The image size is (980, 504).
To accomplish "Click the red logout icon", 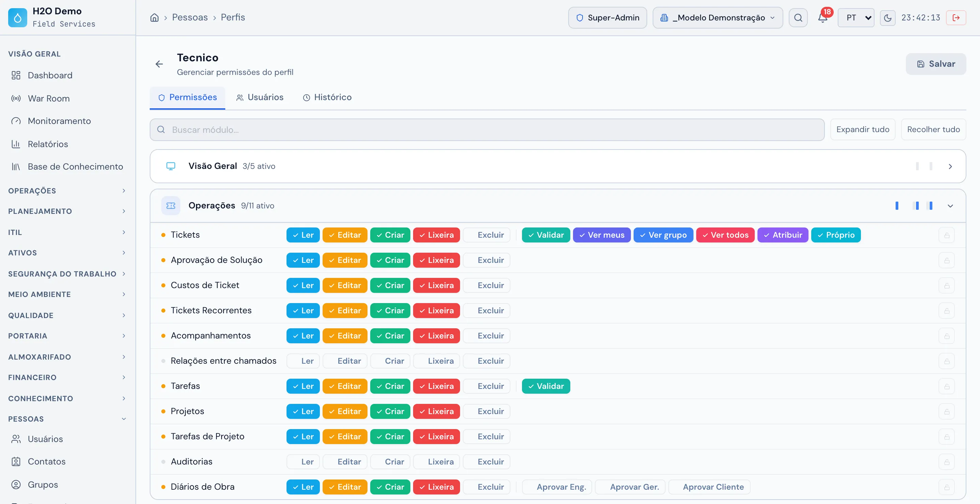I will tap(955, 17).
